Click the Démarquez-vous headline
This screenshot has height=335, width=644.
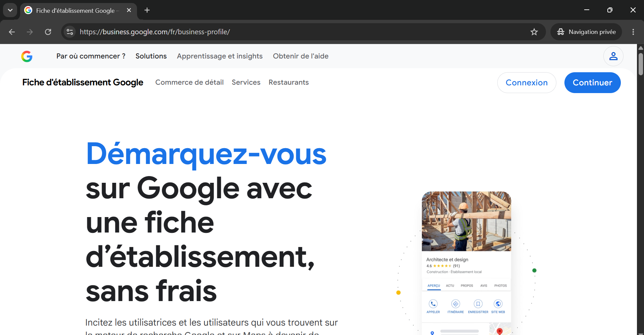206,154
